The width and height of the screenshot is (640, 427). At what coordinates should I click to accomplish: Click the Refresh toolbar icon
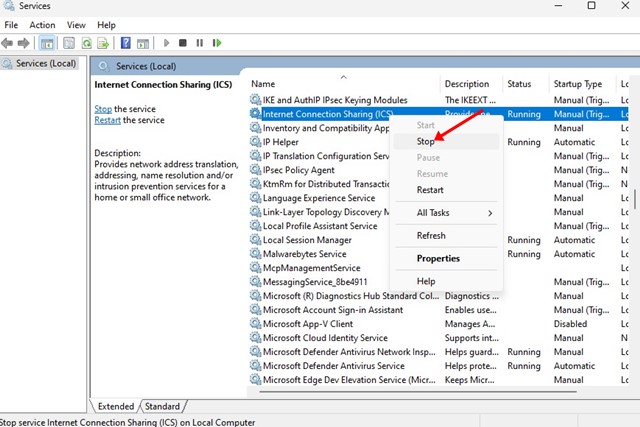[87, 43]
